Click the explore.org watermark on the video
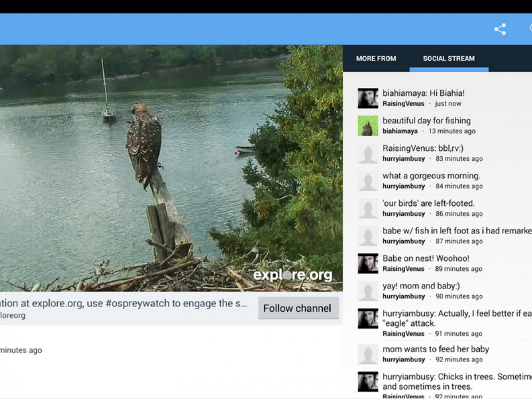 293,275
